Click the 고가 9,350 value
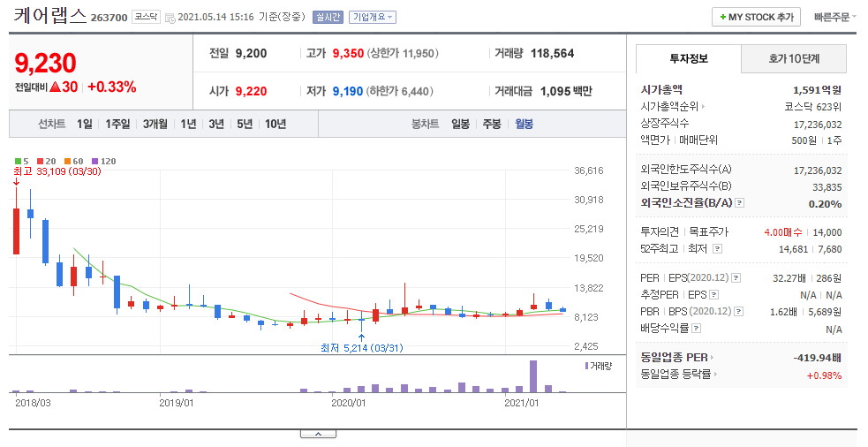 click(x=348, y=54)
